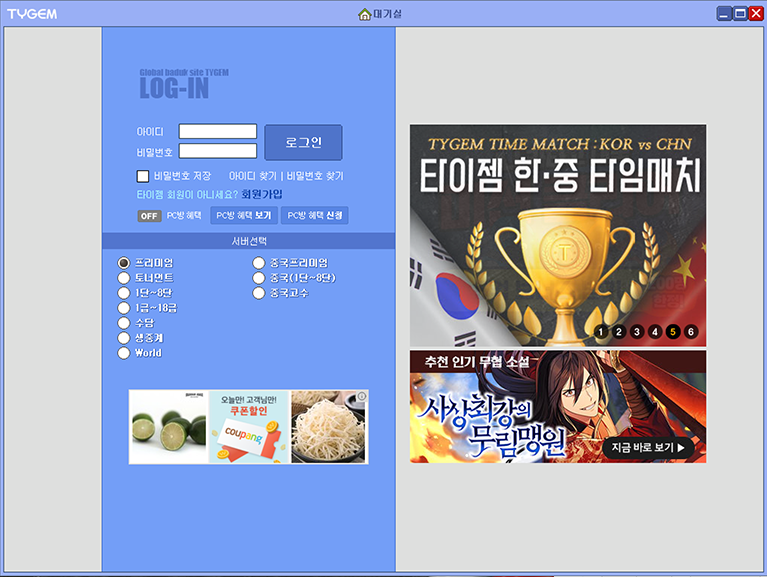Screen dimensions: 767x577
Task: Toggle the PC방 혜택 OFF switch
Action: 149,216
